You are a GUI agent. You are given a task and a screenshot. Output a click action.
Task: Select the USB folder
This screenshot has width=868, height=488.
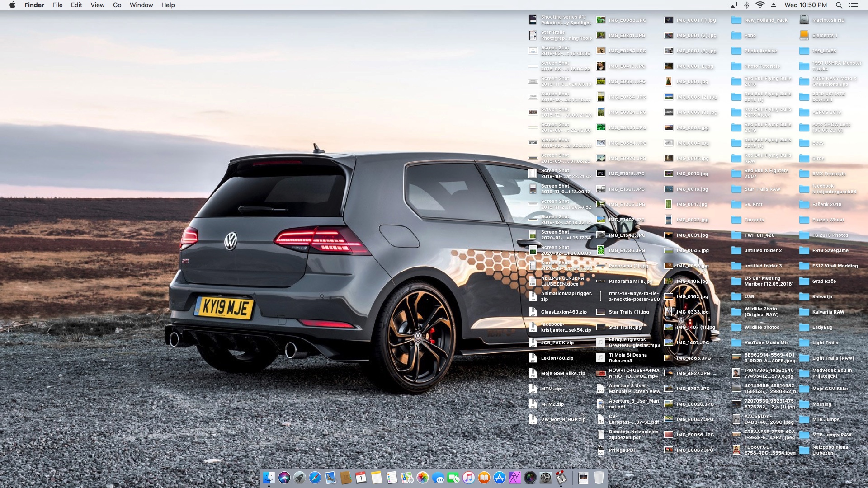(x=743, y=296)
